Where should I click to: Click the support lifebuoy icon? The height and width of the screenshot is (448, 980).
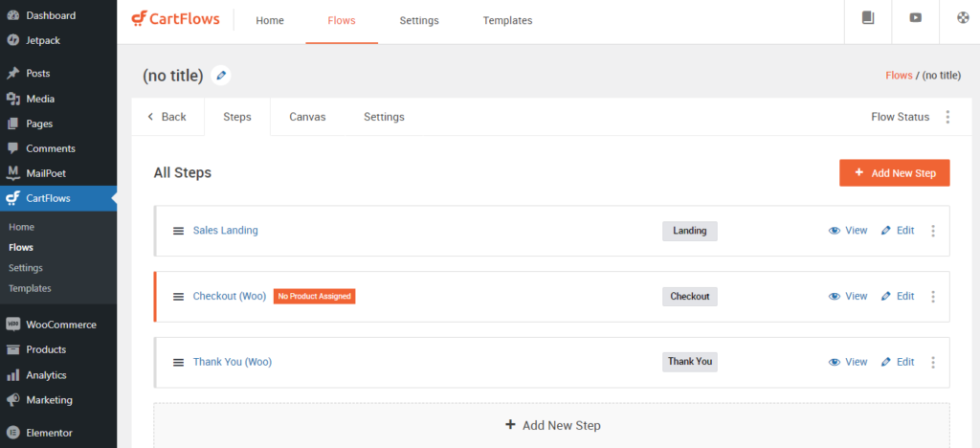click(963, 18)
